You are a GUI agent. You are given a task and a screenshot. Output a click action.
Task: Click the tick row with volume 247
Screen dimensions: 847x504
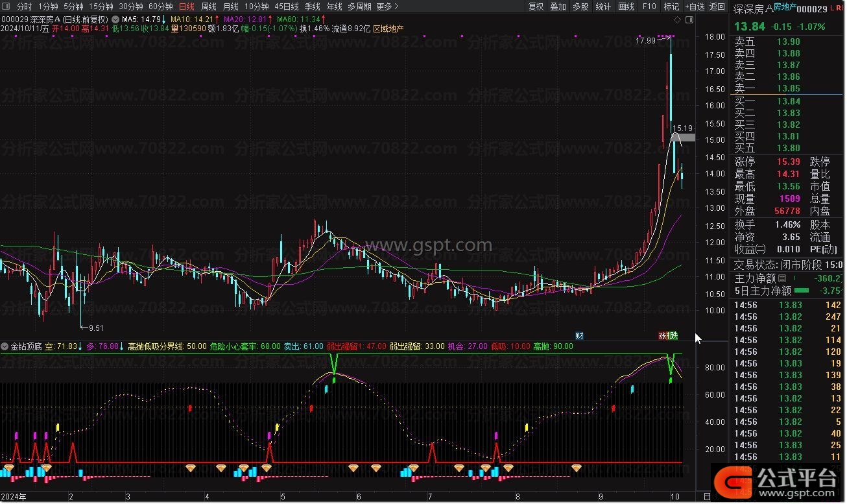(x=787, y=317)
